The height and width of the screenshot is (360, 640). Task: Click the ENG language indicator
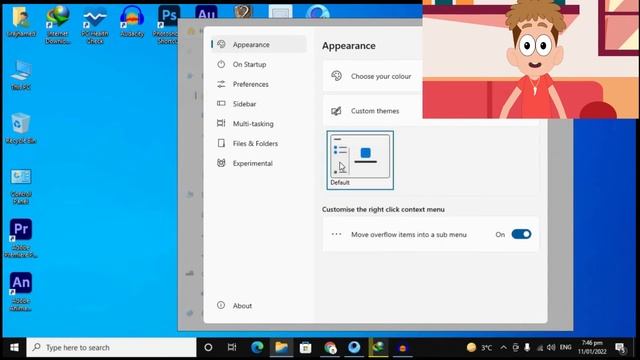pos(565,347)
